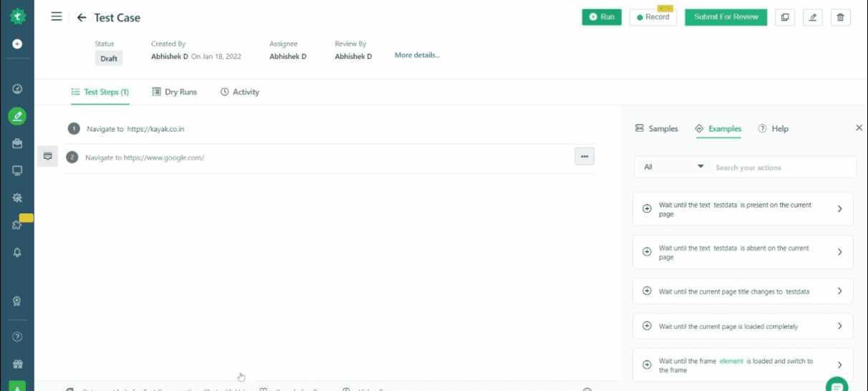Switch to the Activity tab
Screen dimensions: 868x391
[240, 92]
